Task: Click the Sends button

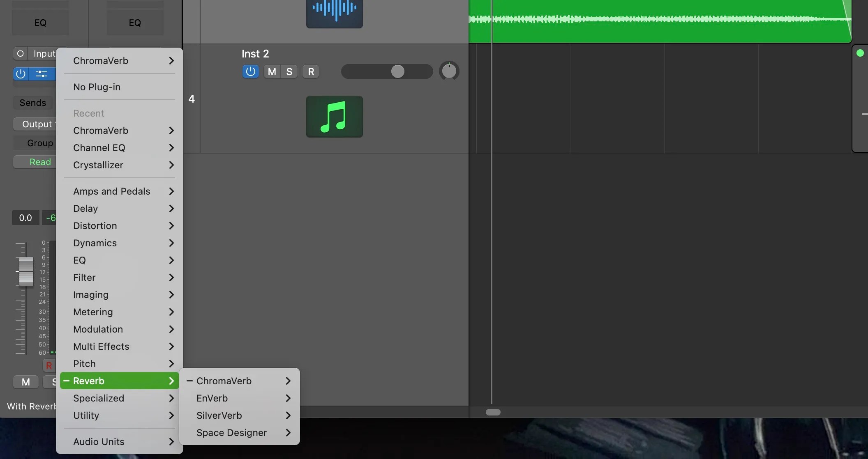Action: [33, 103]
